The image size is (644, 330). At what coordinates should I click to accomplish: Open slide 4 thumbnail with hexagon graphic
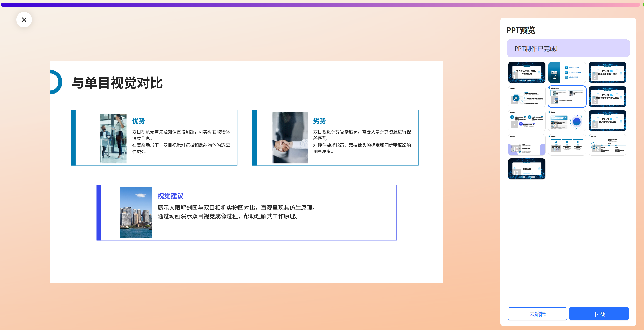tap(526, 96)
